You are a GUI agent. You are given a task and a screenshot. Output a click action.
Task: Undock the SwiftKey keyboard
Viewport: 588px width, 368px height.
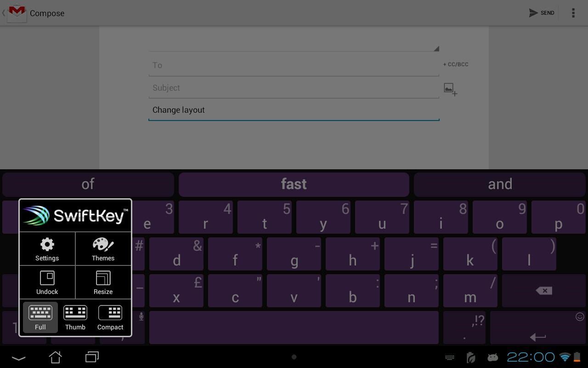pos(47,282)
